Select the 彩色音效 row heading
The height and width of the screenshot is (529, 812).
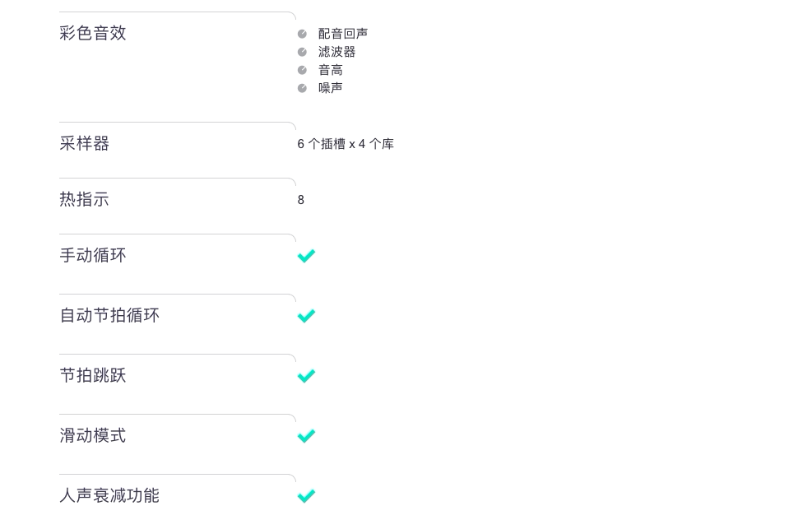93,33
